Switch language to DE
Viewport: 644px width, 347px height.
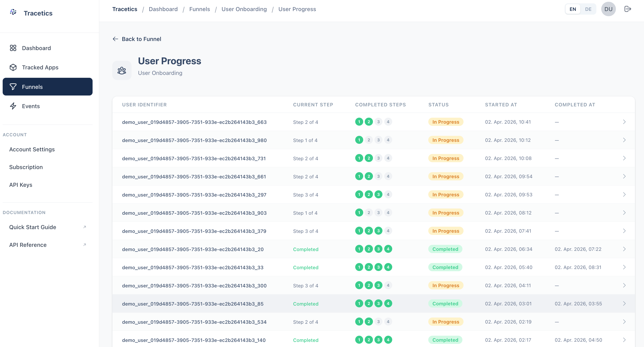click(x=588, y=9)
